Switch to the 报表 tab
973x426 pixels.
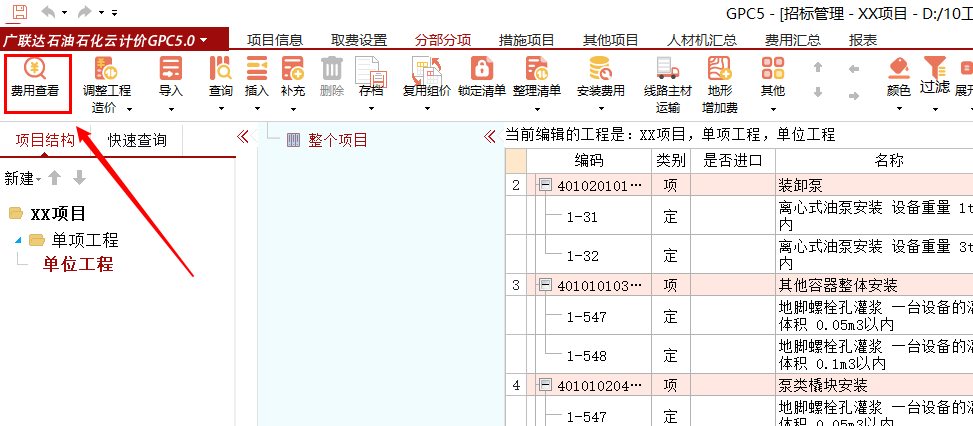(863, 41)
